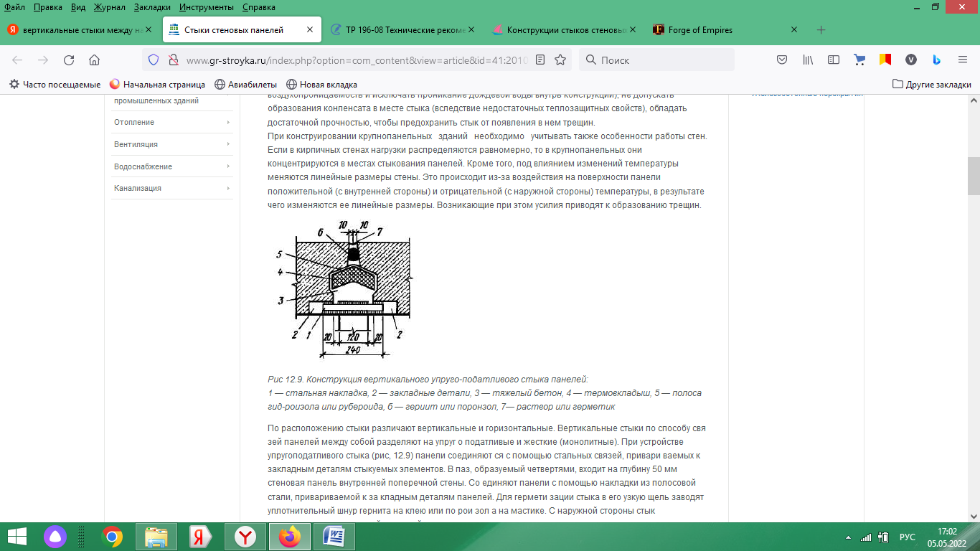The width and height of the screenshot is (980, 551).
Task: Expand the Отопление sidebar section
Action: click(x=228, y=123)
